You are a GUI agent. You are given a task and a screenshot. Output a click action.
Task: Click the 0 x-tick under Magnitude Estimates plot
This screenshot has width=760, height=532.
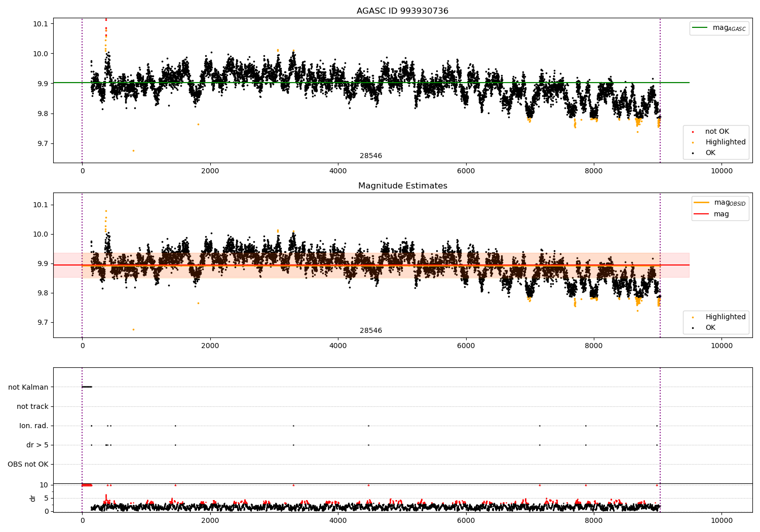coord(82,346)
